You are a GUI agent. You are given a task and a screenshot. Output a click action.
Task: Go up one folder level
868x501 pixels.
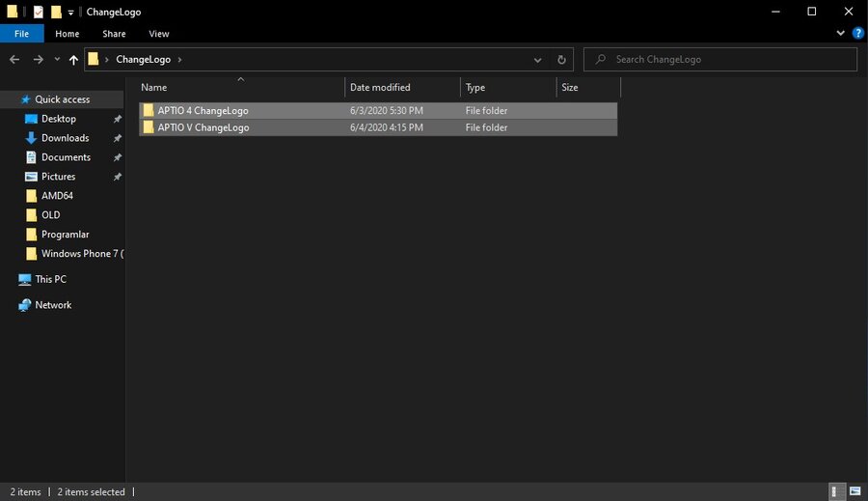[x=73, y=60]
